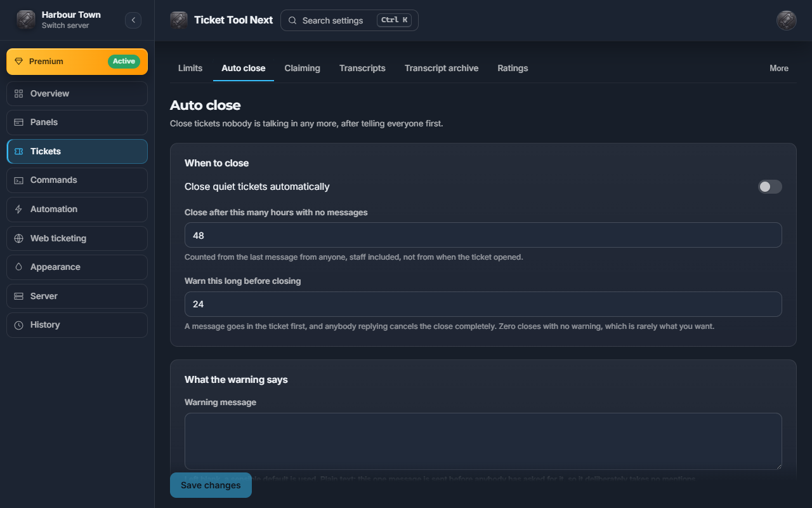Open the user avatar at top right

click(787, 20)
